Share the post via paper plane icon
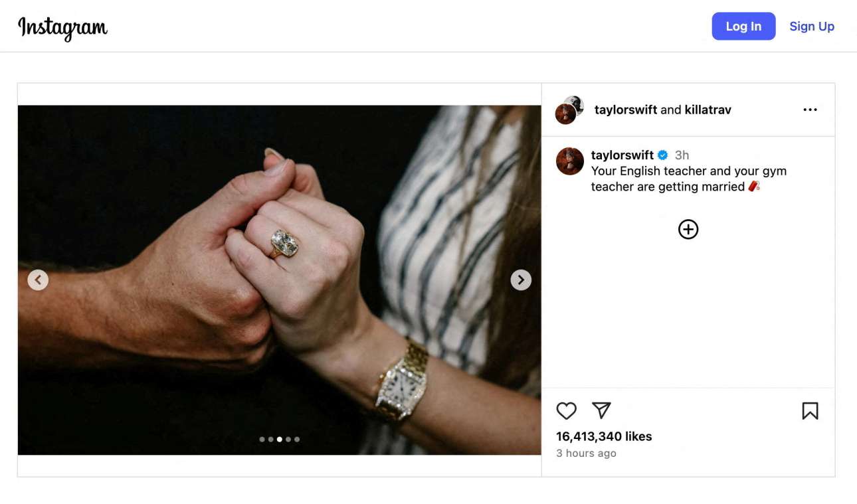 tap(601, 410)
